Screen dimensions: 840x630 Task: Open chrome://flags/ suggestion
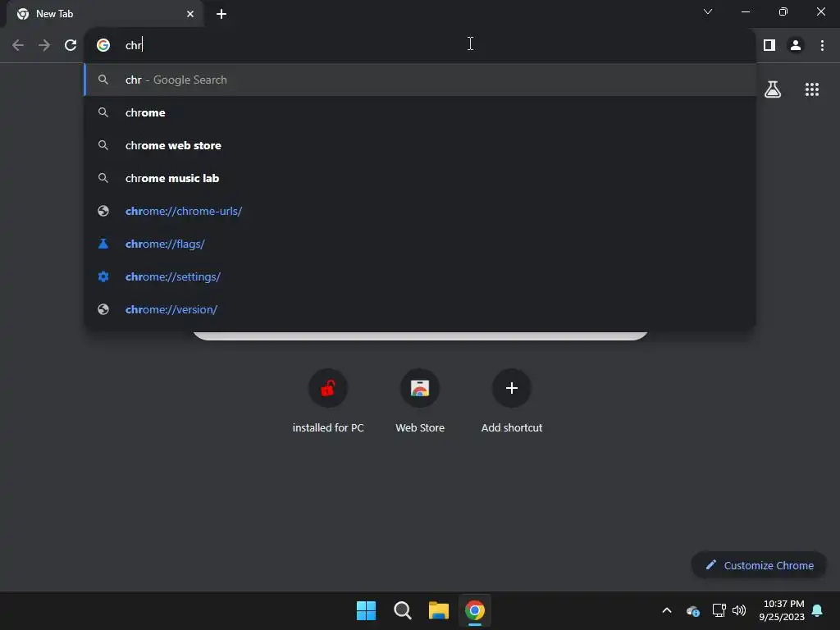(x=420, y=244)
